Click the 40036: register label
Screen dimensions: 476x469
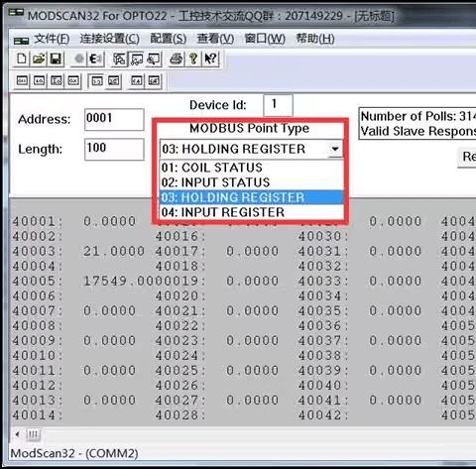point(323,326)
